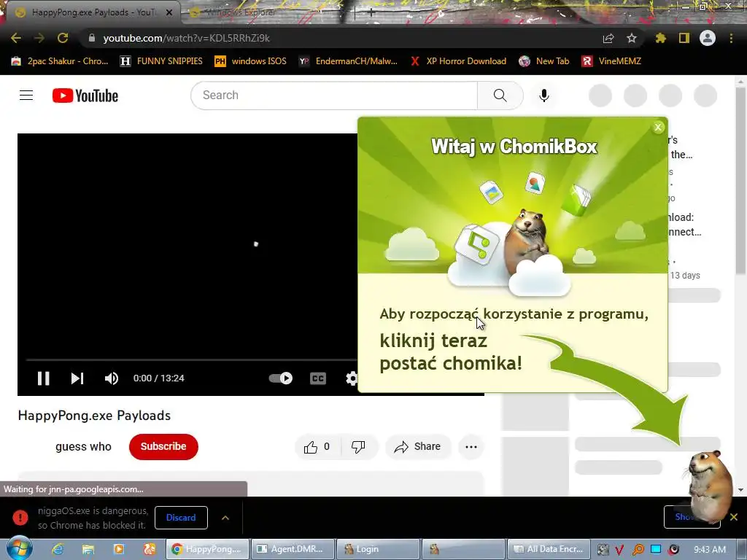Dislike the video with thumbs down
This screenshot has width=747, height=560.
pyautogui.click(x=358, y=447)
